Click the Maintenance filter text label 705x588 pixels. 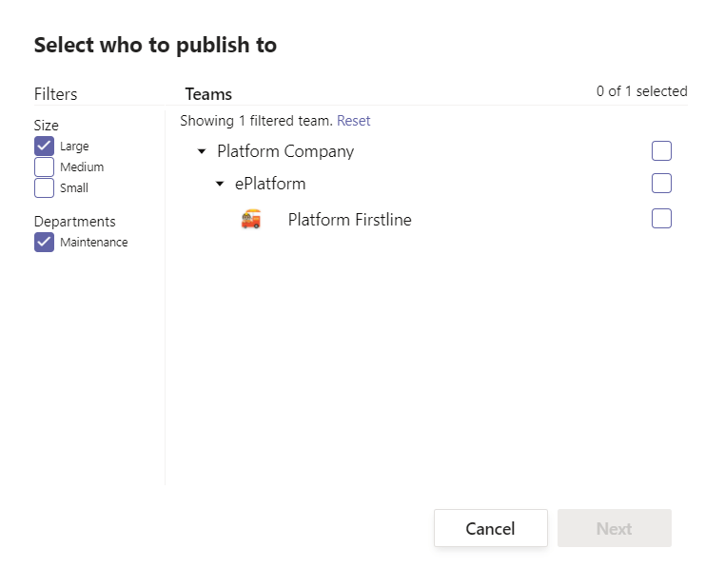(x=93, y=243)
